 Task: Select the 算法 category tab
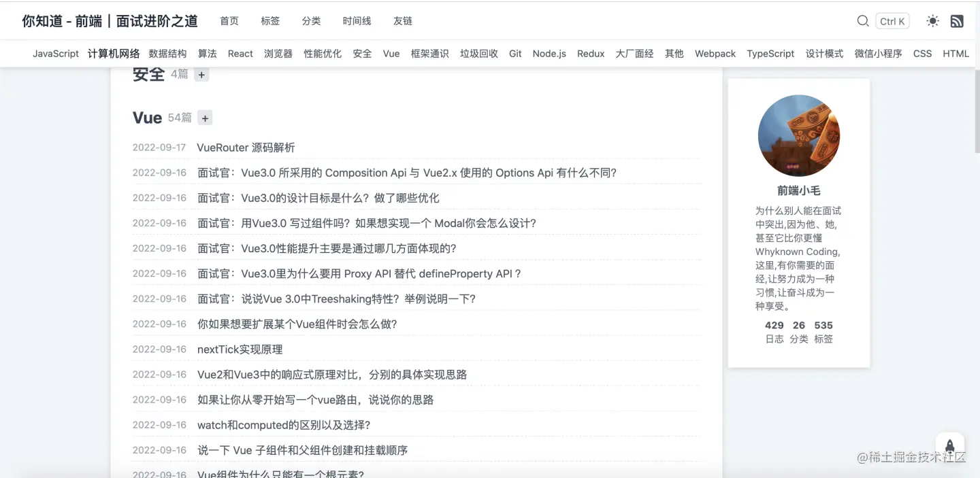pos(208,54)
